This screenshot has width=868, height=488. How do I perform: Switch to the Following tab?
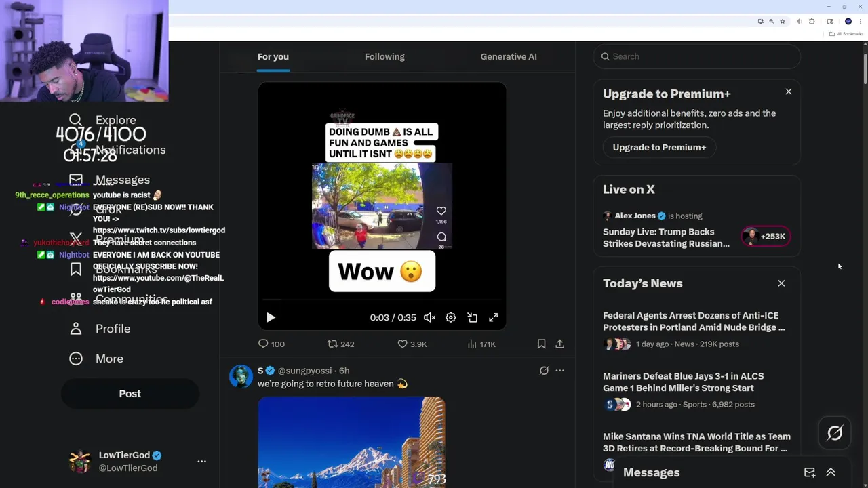[384, 56]
